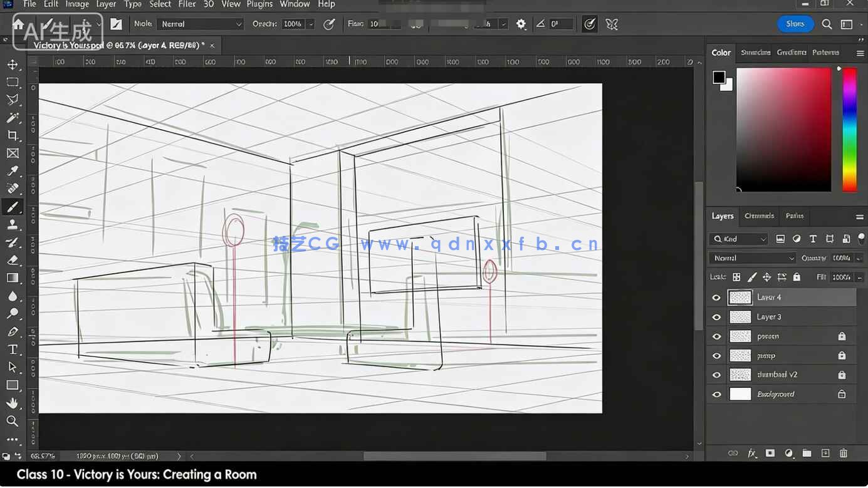Click the delete layer trash icon
The image size is (868, 488).
(844, 454)
